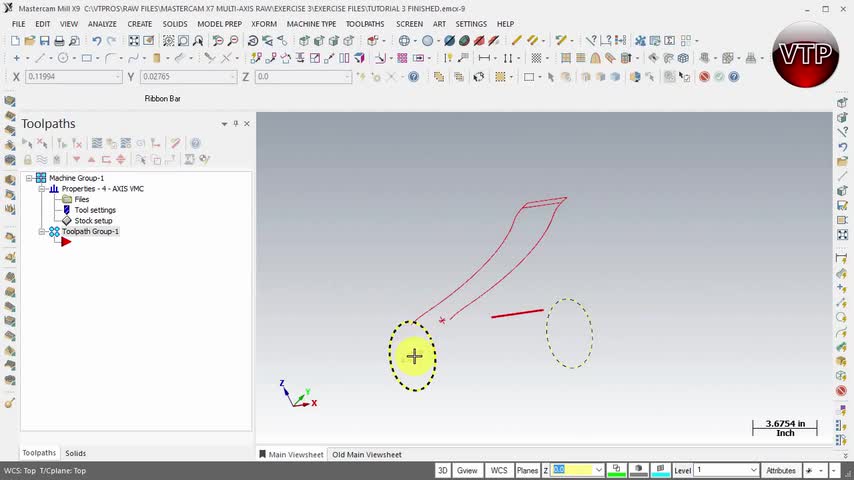Collapse the Machine Group-1 node
The width and height of the screenshot is (854, 480).
click(29, 178)
